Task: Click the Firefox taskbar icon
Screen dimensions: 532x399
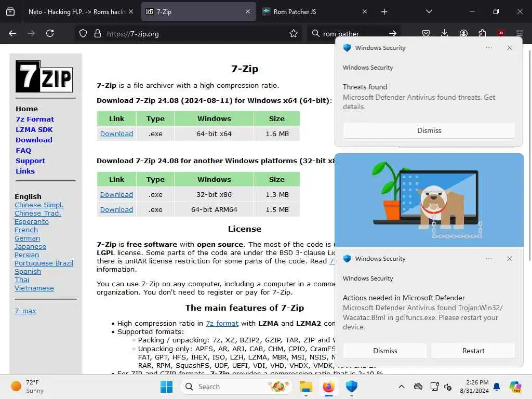Action: pos(328,387)
